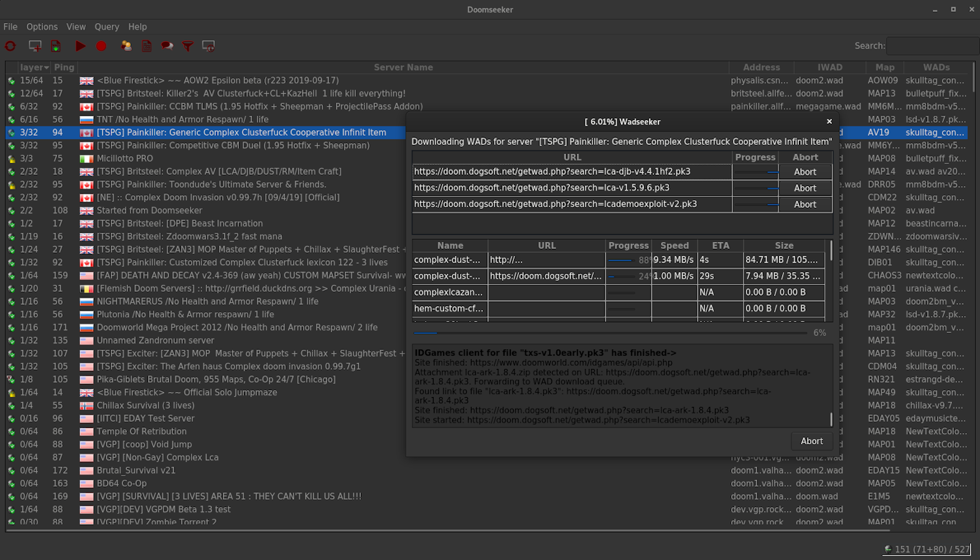Click inside the Search input field
Image resolution: width=980 pixels, height=560 pixels.
[932, 46]
